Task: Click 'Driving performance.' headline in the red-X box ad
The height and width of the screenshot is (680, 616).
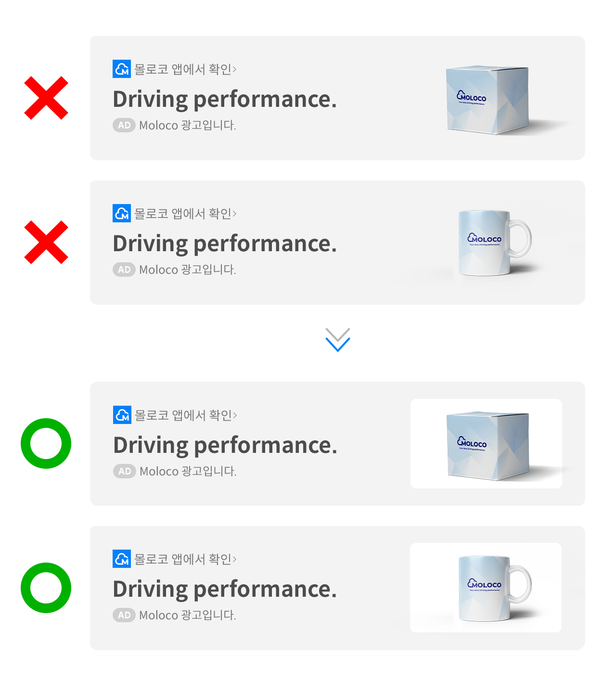Action: pyautogui.click(x=225, y=99)
